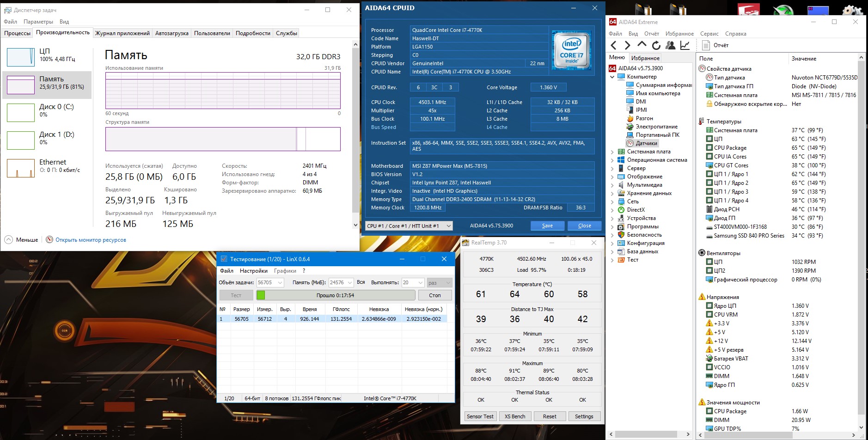
Task: Select the Ethernet performance thumbnail
Action: [21, 168]
